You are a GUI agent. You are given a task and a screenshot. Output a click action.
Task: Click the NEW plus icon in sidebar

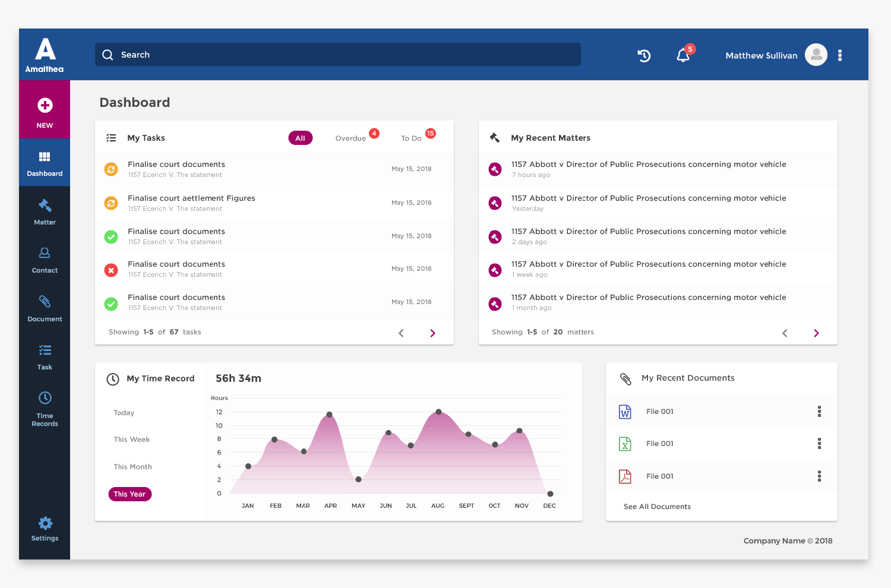(x=45, y=106)
